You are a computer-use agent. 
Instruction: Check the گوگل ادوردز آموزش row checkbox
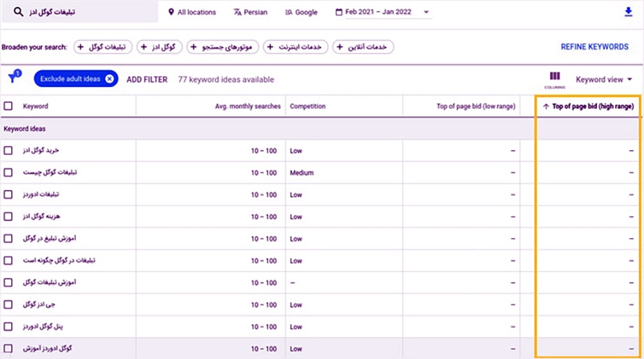point(8,348)
